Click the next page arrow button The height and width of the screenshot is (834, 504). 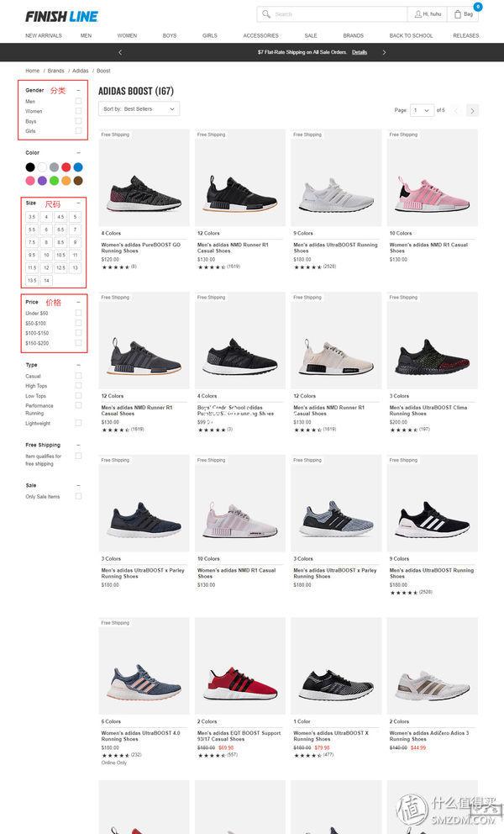coord(472,111)
